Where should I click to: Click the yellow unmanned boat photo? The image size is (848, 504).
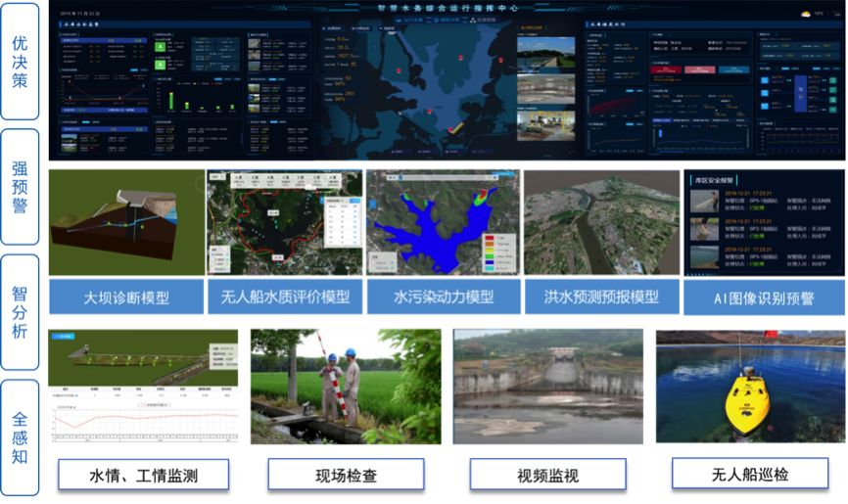749,387
